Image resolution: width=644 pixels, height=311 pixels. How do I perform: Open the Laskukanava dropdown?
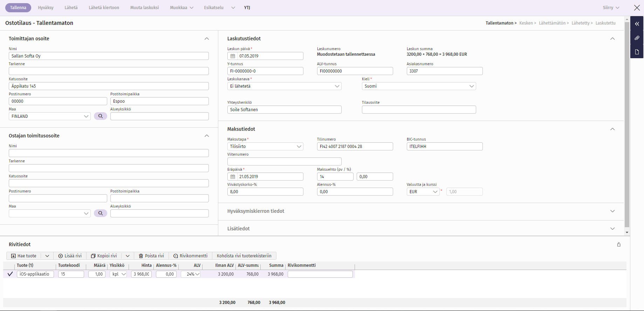point(284,86)
